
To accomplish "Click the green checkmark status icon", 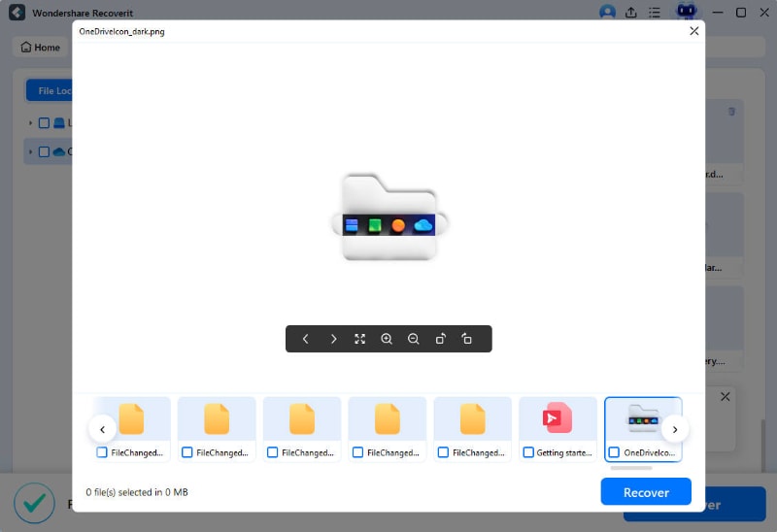I will (x=34, y=503).
